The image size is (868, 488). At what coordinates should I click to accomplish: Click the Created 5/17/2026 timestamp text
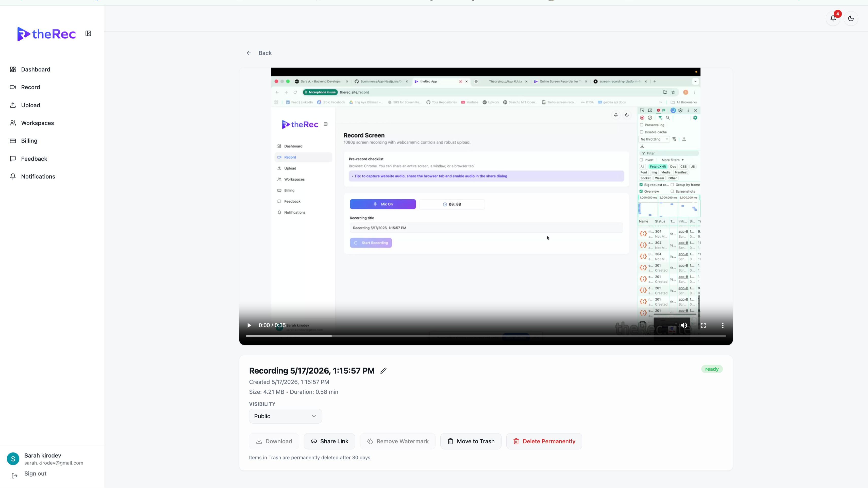tap(289, 382)
